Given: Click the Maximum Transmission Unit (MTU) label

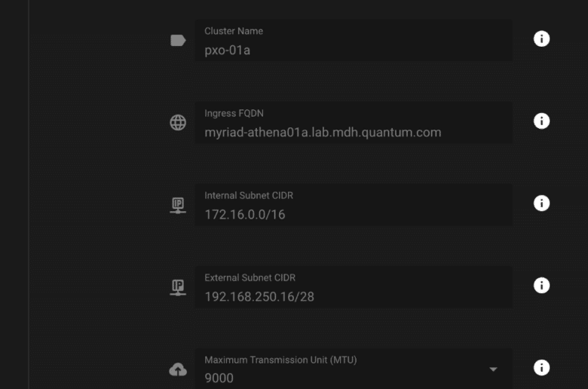Looking at the screenshot, I should (280, 360).
